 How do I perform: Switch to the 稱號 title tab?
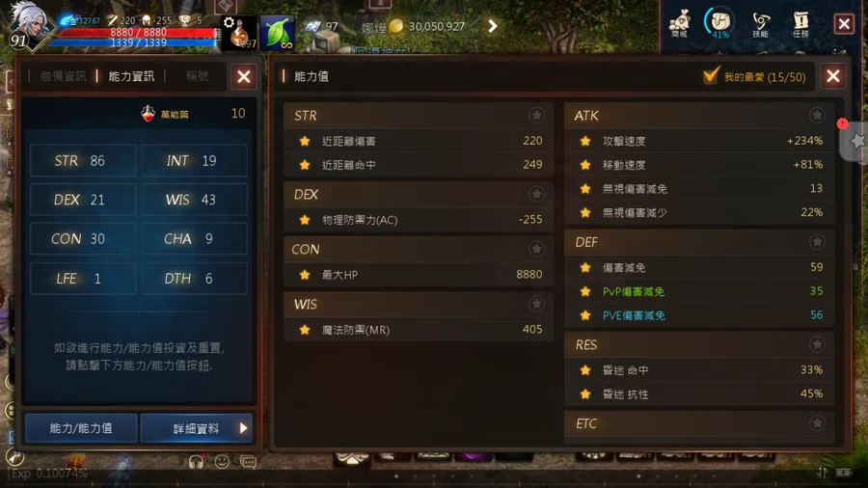coord(197,76)
